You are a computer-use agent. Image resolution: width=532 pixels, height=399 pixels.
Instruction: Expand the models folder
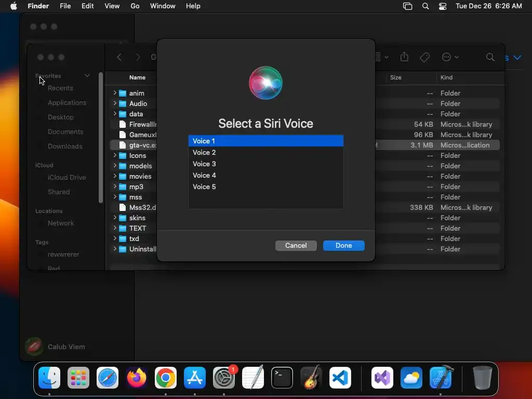click(115, 166)
